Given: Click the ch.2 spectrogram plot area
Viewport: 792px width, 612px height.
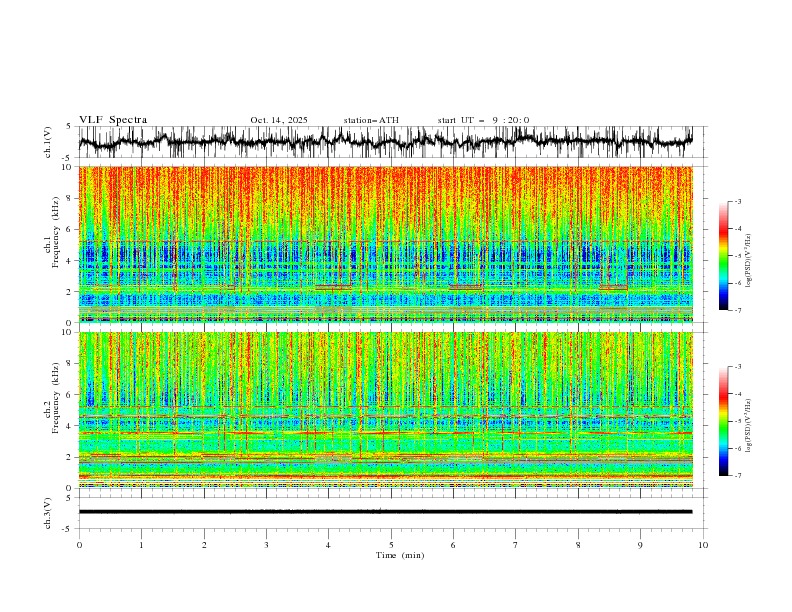Looking at the screenshot, I should (x=385, y=410).
